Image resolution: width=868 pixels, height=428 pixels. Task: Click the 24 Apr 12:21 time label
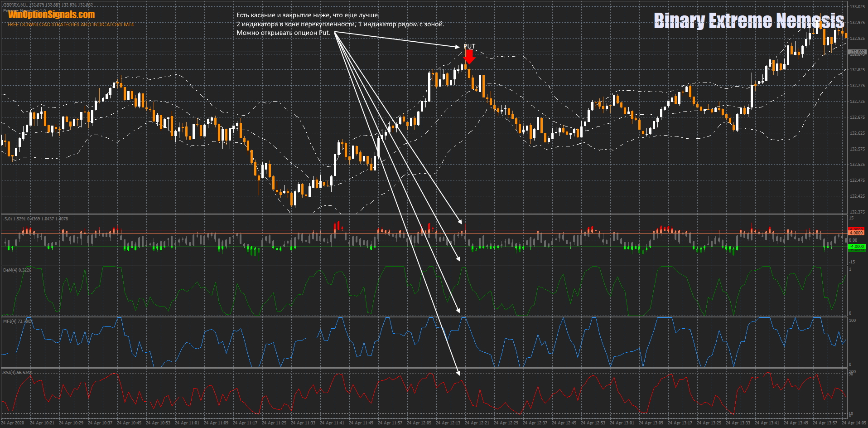coord(477,423)
